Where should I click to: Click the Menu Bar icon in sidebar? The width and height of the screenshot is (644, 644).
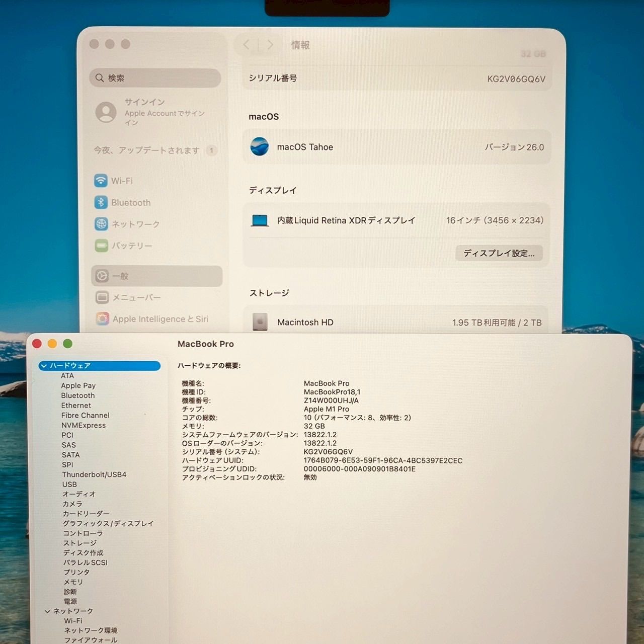click(x=102, y=297)
